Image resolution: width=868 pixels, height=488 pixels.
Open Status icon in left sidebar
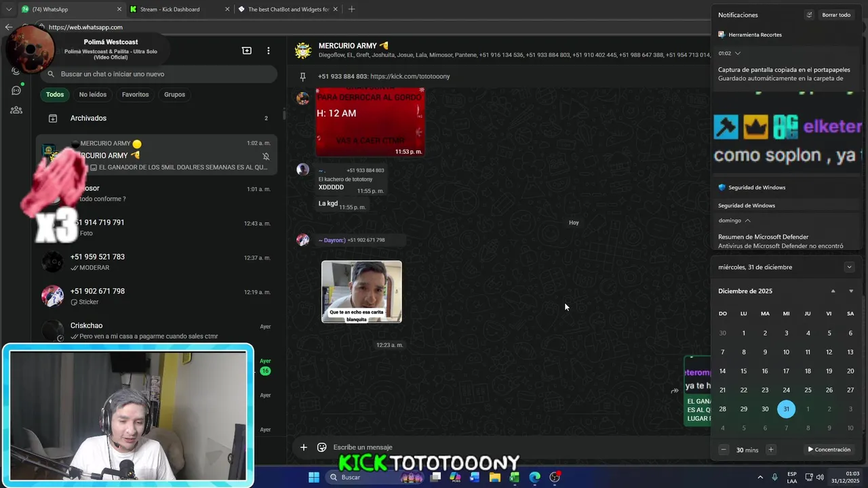pyautogui.click(x=16, y=70)
